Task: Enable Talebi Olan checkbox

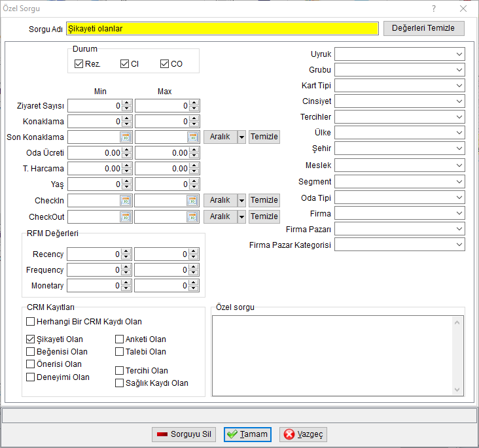Action: tap(119, 352)
